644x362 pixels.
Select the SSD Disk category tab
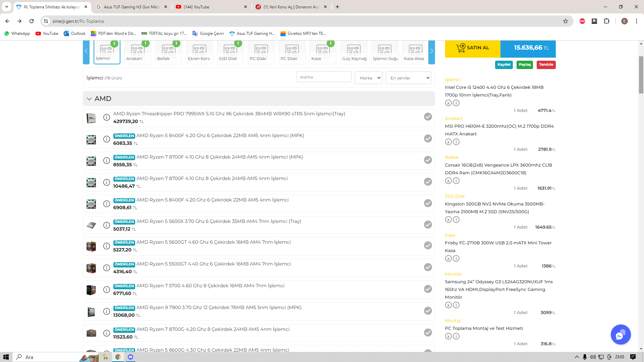tap(230, 52)
